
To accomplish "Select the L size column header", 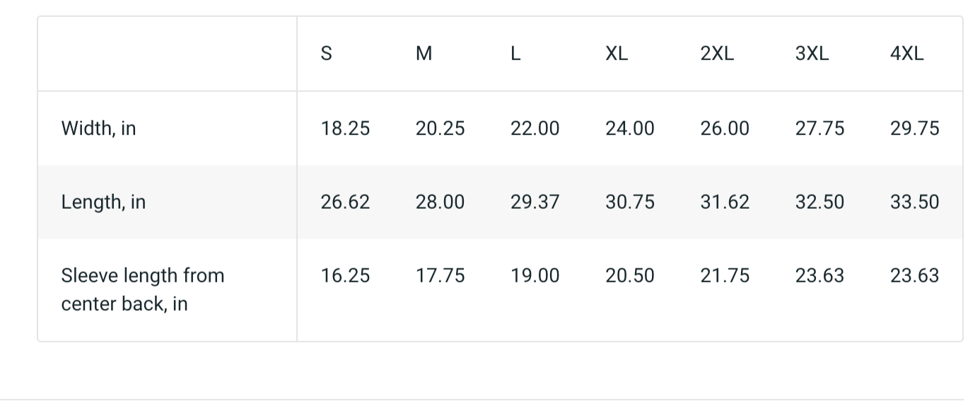I will (516, 54).
